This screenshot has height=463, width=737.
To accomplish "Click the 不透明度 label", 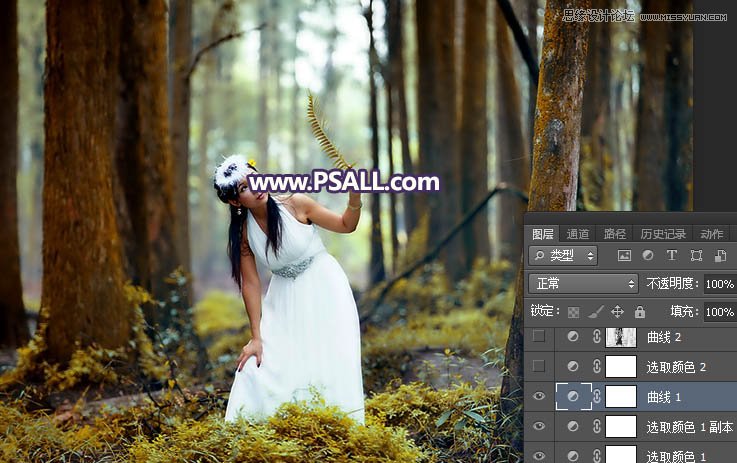I will [x=673, y=283].
